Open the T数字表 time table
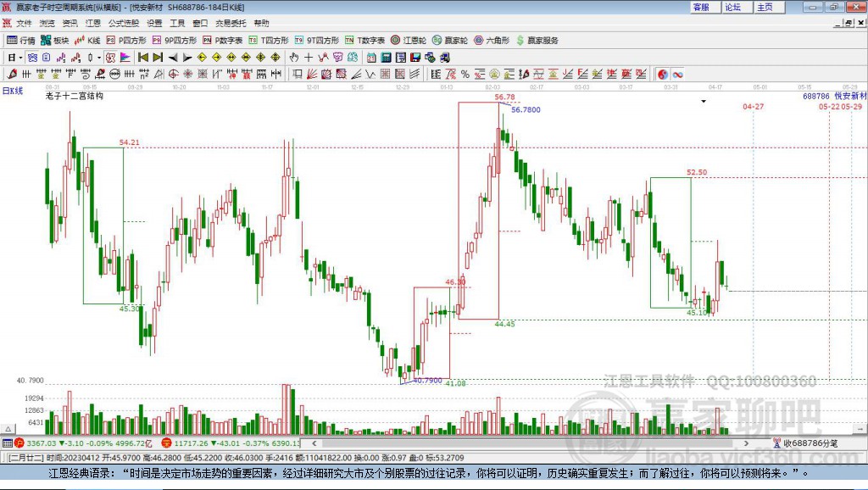Screen dimensions: 868x490 click(364, 41)
